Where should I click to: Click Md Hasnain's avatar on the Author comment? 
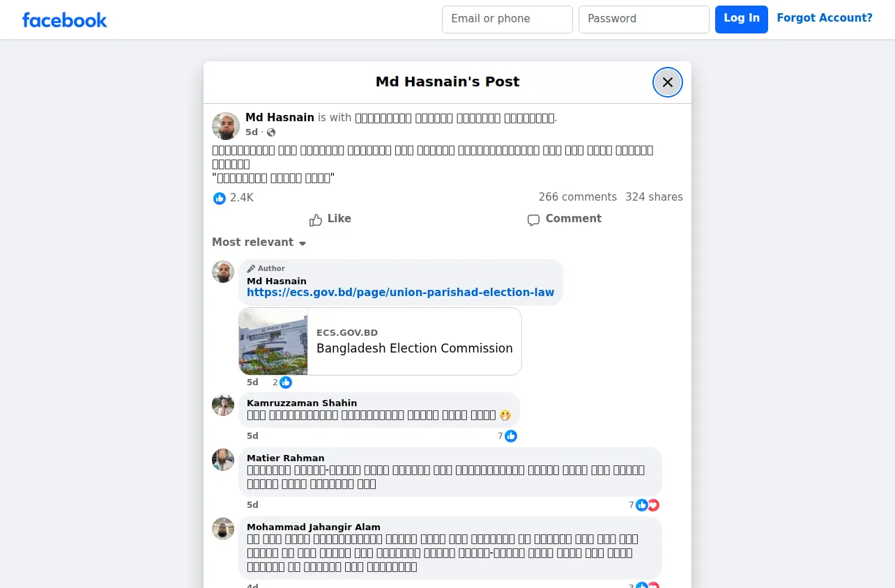(x=223, y=272)
